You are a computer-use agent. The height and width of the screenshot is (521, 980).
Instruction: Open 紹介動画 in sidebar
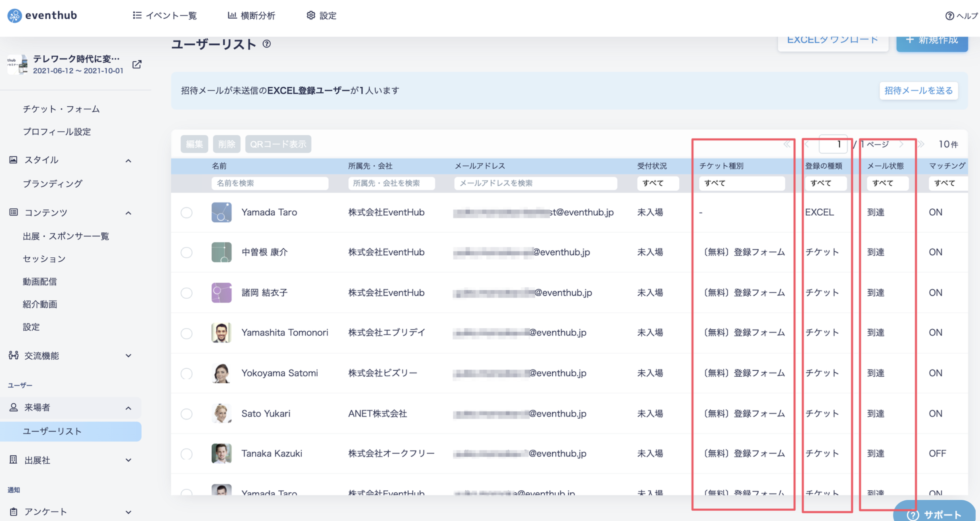coord(40,304)
